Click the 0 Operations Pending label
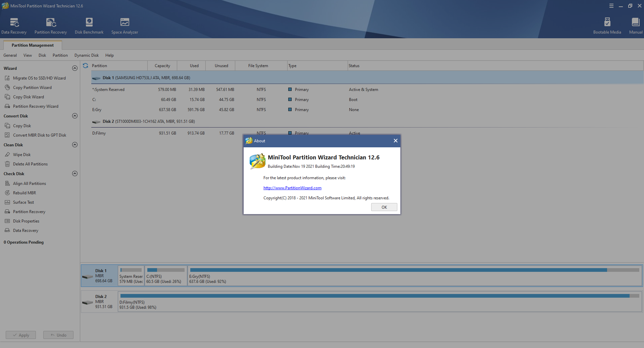This screenshot has height=348, width=644. [x=23, y=242]
